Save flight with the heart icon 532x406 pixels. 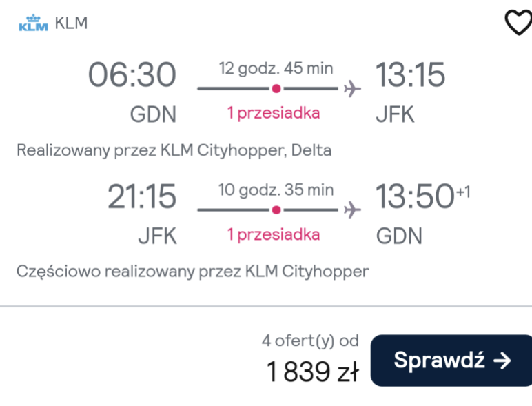tap(518, 23)
